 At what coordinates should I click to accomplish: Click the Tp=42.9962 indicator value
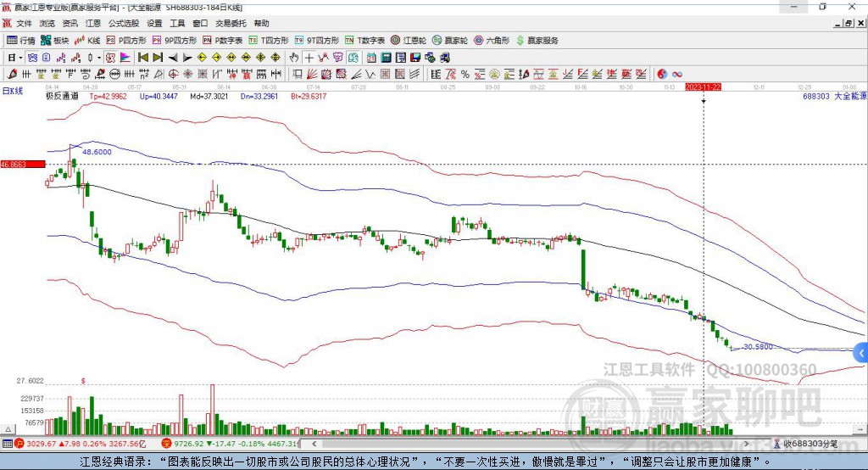pos(108,97)
